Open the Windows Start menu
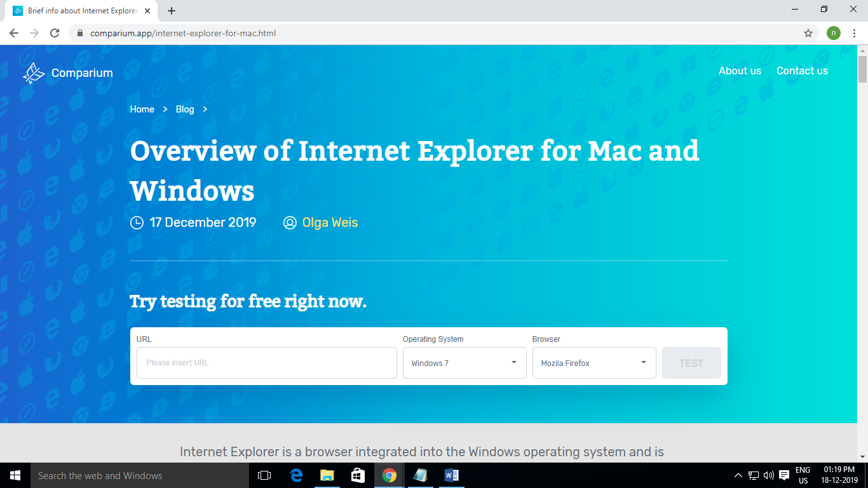Image resolution: width=868 pixels, height=488 pixels. click(x=15, y=475)
